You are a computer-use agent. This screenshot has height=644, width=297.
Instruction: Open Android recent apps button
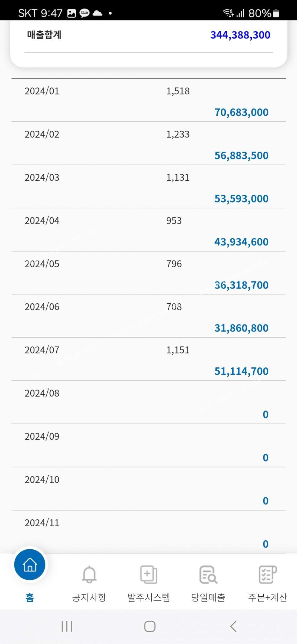point(67,626)
